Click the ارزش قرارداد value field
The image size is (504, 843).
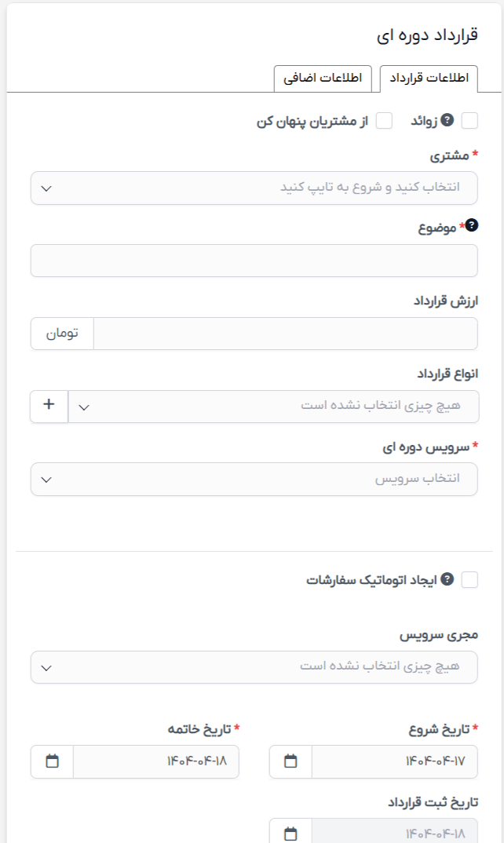(x=285, y=334)
